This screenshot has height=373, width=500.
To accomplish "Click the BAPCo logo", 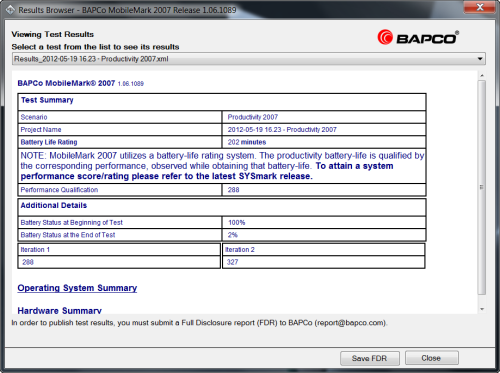I will [x=418, y=37].
